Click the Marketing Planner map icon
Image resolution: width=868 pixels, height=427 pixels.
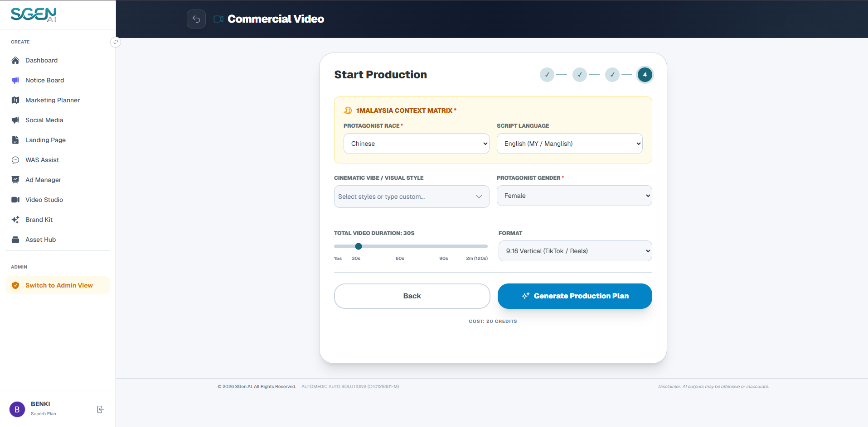15,100
